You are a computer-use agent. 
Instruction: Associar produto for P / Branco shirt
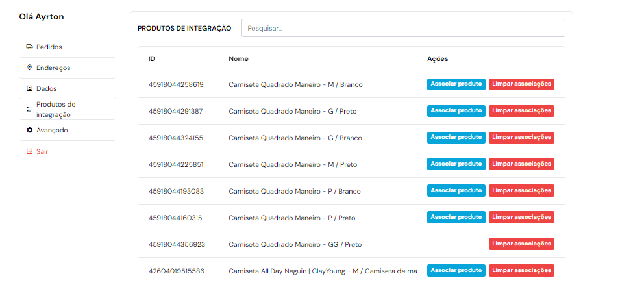point(456,191)
